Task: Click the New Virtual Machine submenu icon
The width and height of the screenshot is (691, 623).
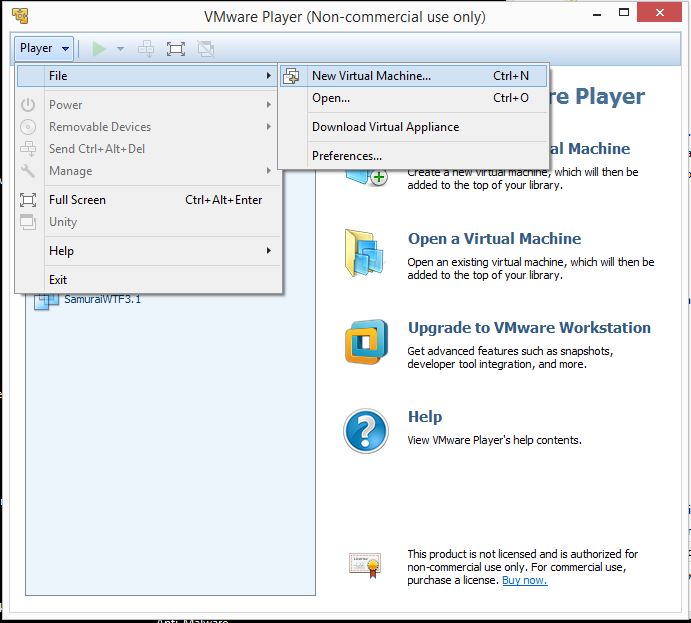Action: 291,76
